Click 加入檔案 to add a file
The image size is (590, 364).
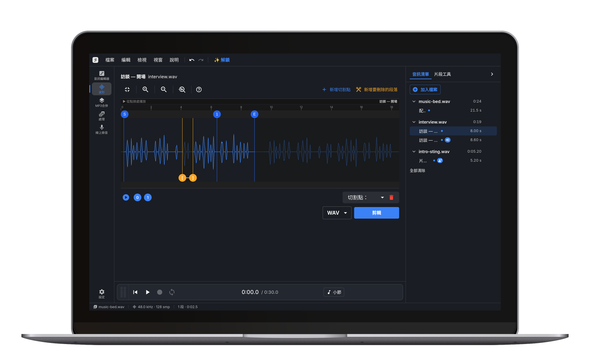pos(425,90)
